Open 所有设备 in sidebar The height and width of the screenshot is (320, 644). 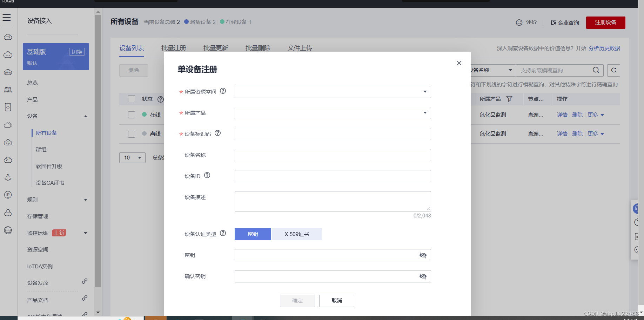click(x=46, y=133)
